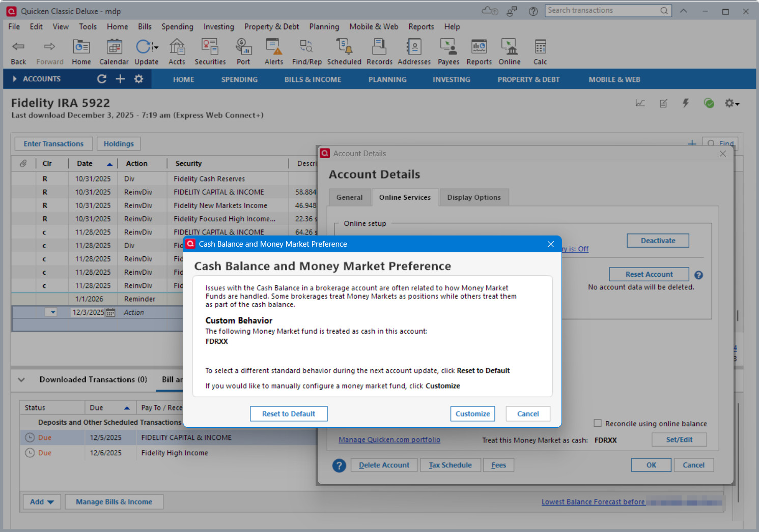Open the Port portfolio icon
Viewport: 759px width, 532px height.
243,47
